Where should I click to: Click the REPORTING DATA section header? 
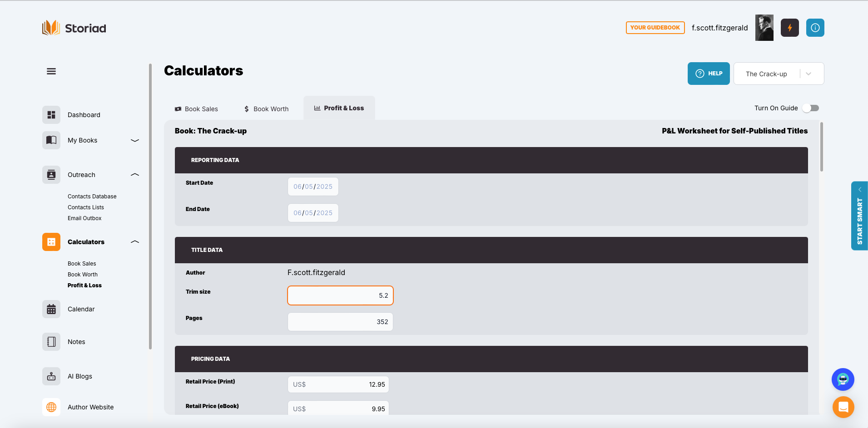click(x=491, y=160)
